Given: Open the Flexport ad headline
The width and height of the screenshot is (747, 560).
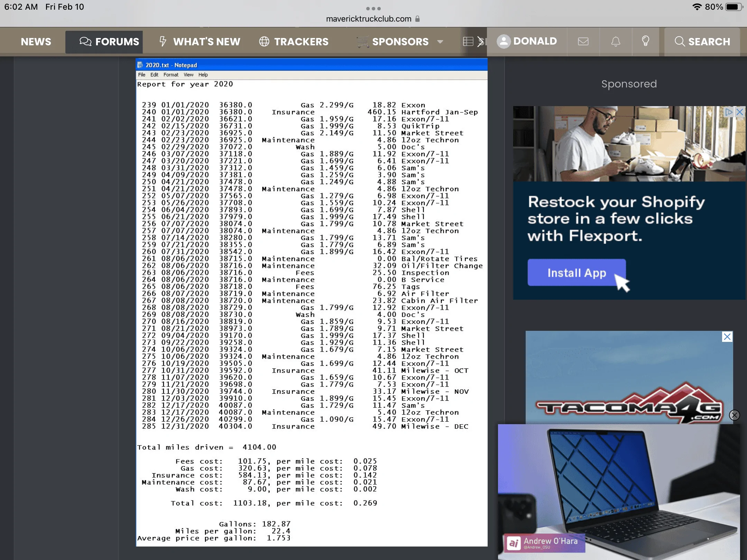Looking at the screenshot, I should pos(616,218).
